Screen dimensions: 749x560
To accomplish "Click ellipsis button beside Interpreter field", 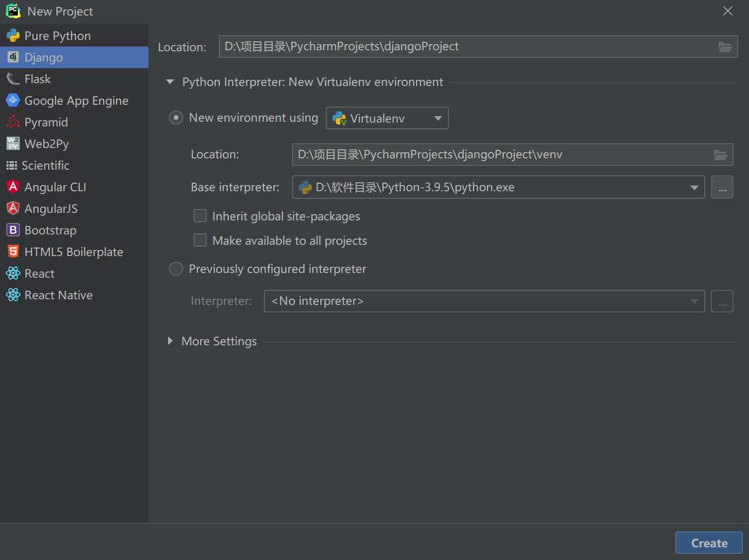I will click(x=722, y=301).
